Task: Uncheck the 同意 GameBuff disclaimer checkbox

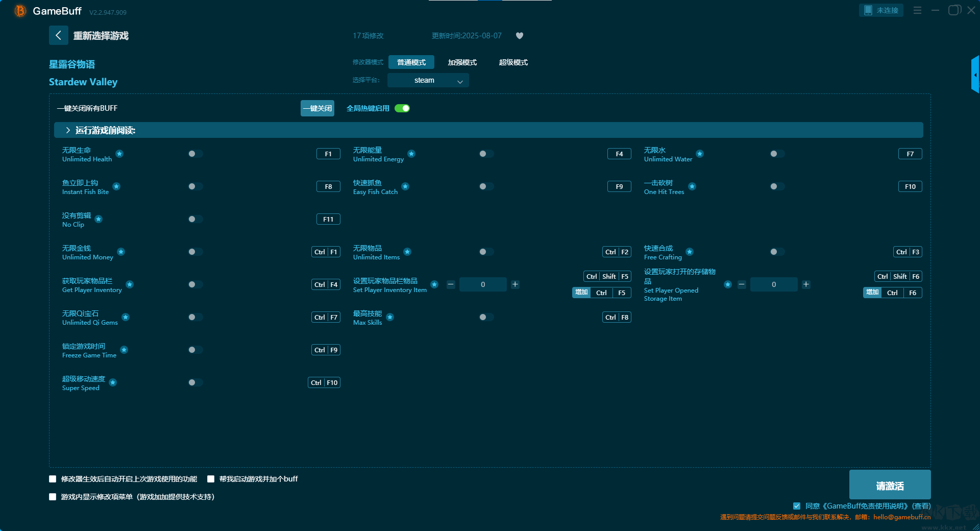Action: point(797,506)
